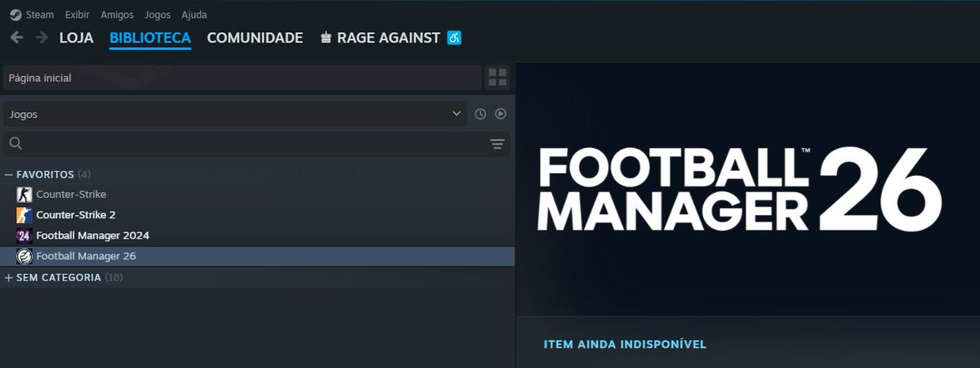Switch to the LOJA tab
The image size is (980, 368).
pyautogui.click(x=77, y=38)
